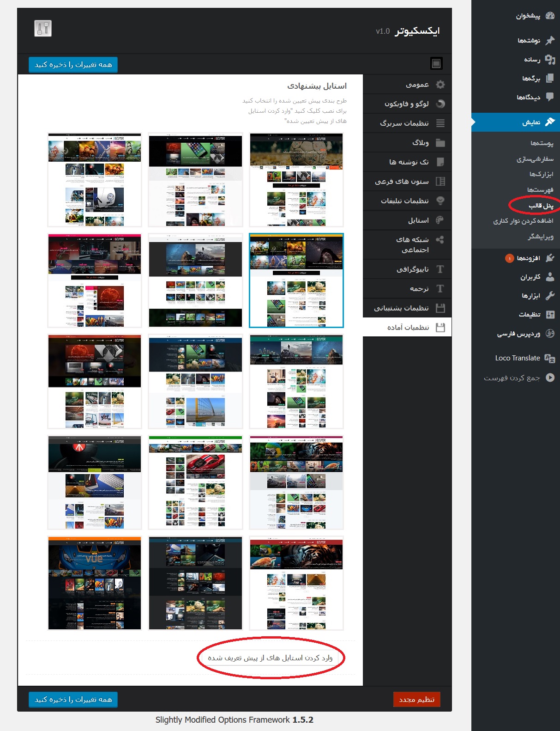Image resolution: width=560 pixels, height=731 pixels.
Task: Click the play-circle icon to collapse menu
Action: click(x=549, y=378)
